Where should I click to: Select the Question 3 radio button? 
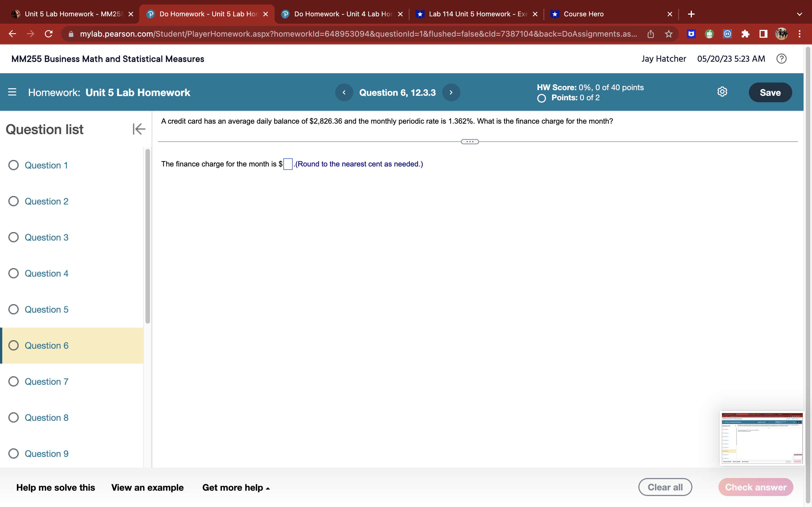14,237
